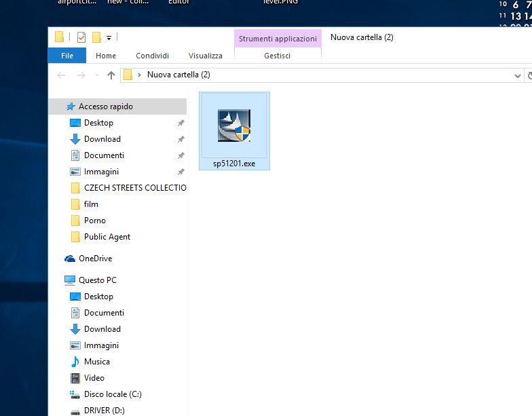
Task: Click the Video filmstrip icon
Action: tap(75, 378)
